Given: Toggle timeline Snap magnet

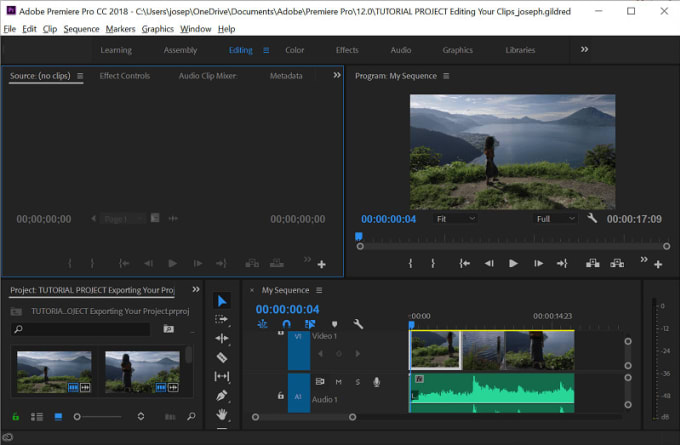Looking at the screenshot, I should (286, 324).
